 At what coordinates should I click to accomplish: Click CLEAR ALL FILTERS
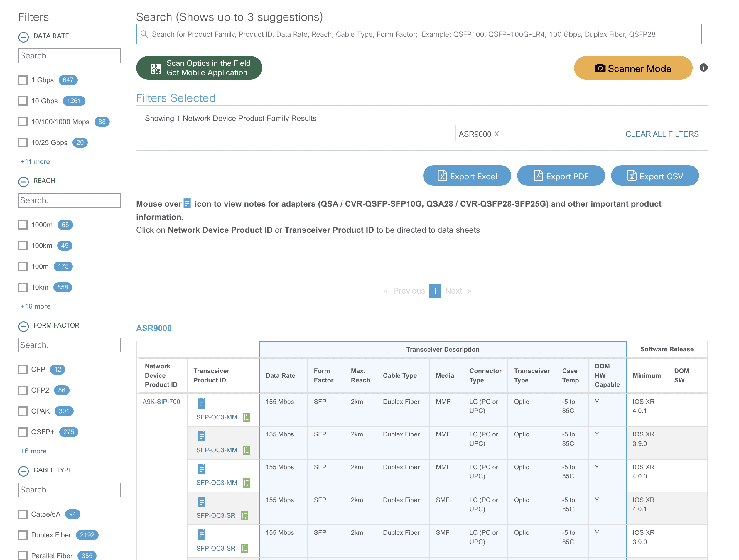(662, 134)
